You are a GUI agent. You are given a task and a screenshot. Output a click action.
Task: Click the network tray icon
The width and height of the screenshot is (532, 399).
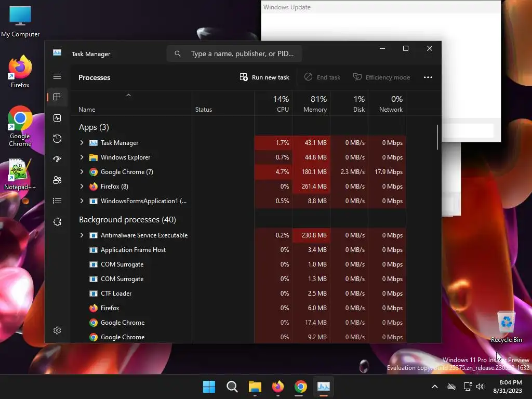468,387
